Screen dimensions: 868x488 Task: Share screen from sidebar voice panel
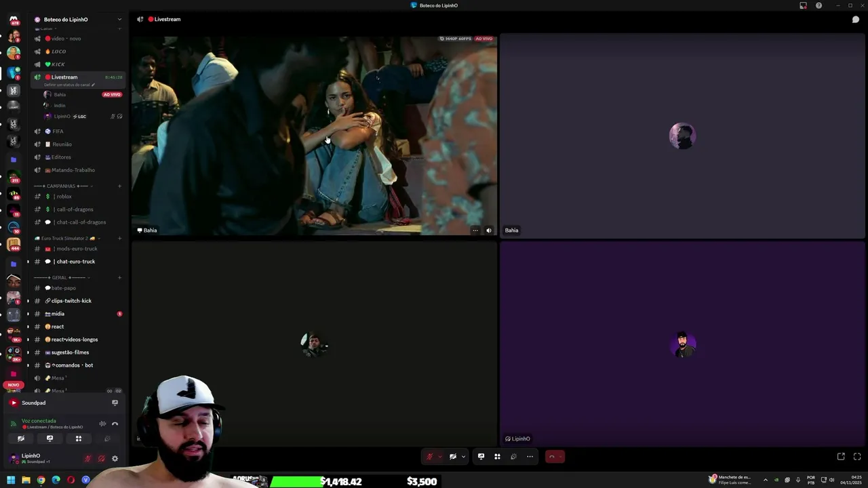point(50,439)
